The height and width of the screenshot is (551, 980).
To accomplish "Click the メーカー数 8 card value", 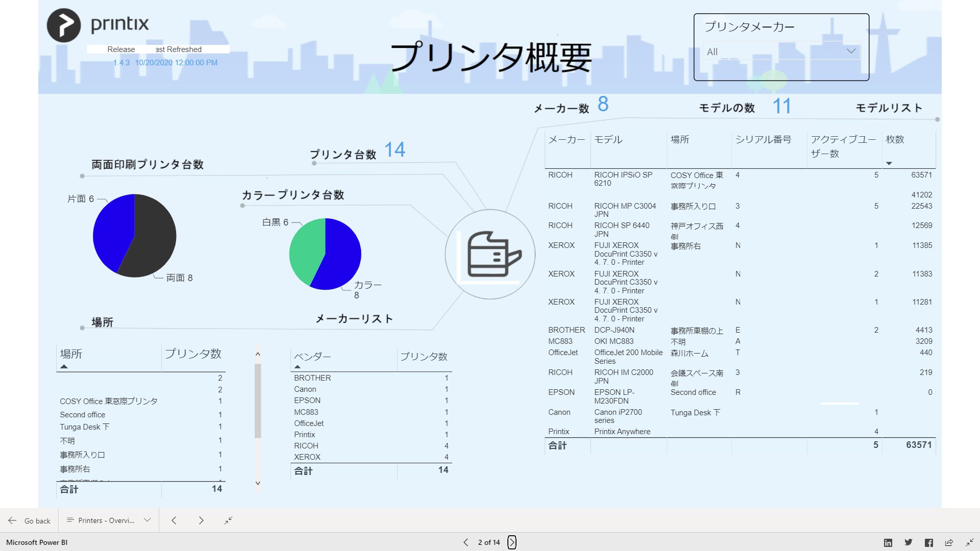I will pyautogui.click(x=603, y=104).
